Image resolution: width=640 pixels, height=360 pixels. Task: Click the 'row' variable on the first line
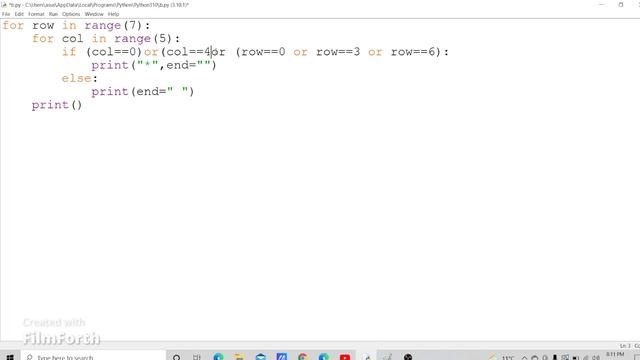43,25
